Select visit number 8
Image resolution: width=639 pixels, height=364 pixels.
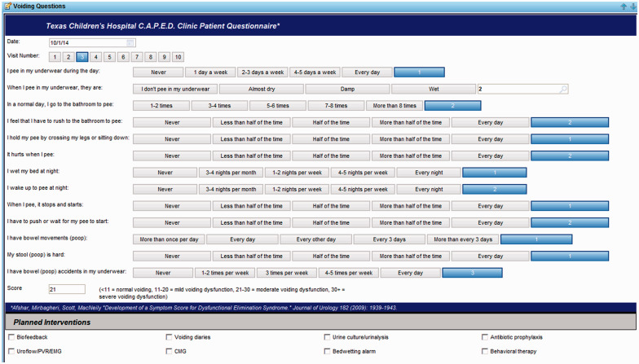tap(150, 57)
